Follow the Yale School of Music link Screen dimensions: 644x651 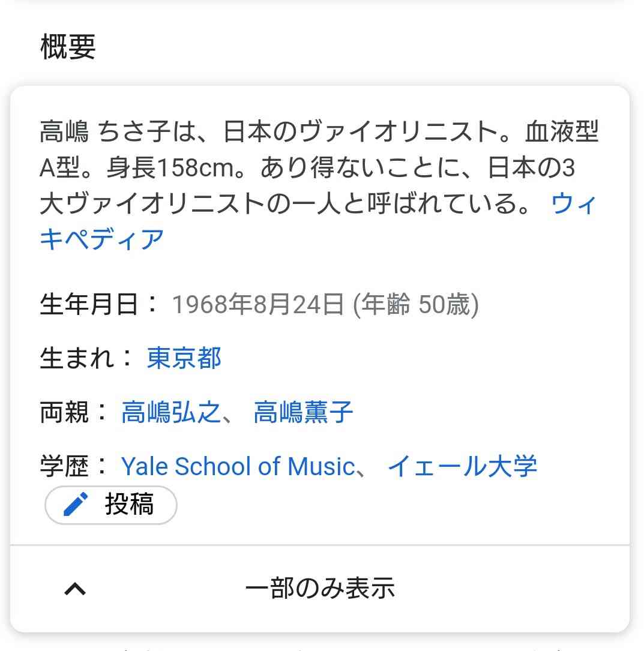click(238, 466)
